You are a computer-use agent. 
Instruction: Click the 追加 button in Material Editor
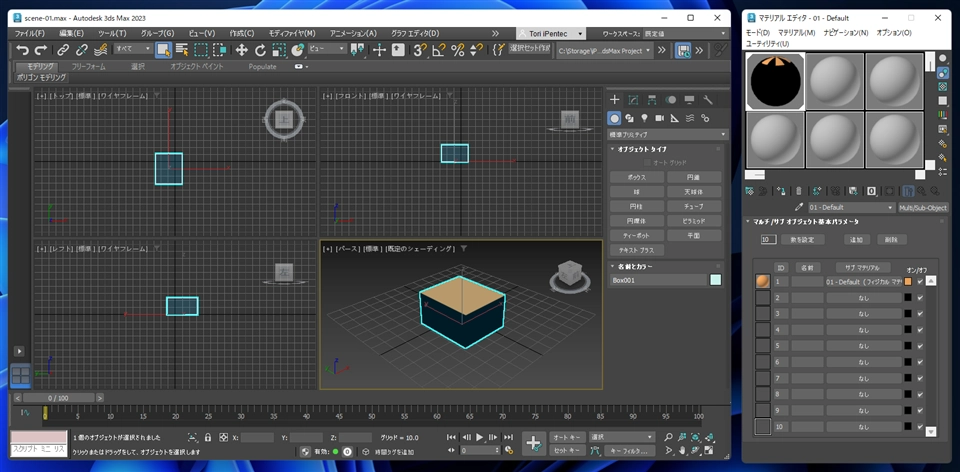857,239
